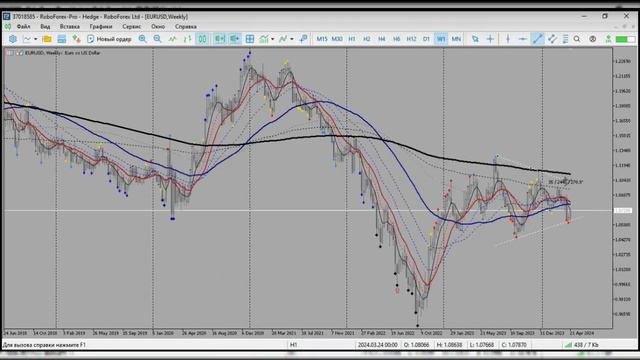This screenshot has height=360, width=640.
Task: Select the M15 timeframe
Action: pyautogui.click(x=322, y=39)
